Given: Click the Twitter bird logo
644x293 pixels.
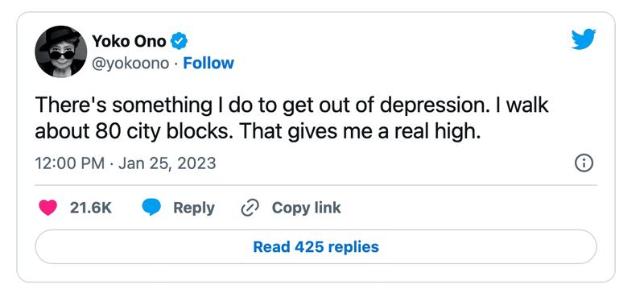Looking at the screenshot, I should pyautogui.click(x=584, y=39).
